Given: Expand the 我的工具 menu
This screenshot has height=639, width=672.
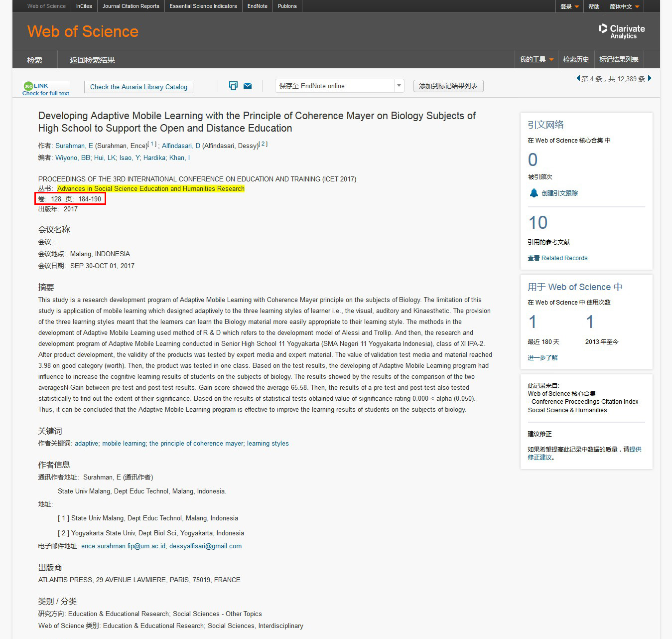Looking at the screenshot, I should (x=537, y=59).
